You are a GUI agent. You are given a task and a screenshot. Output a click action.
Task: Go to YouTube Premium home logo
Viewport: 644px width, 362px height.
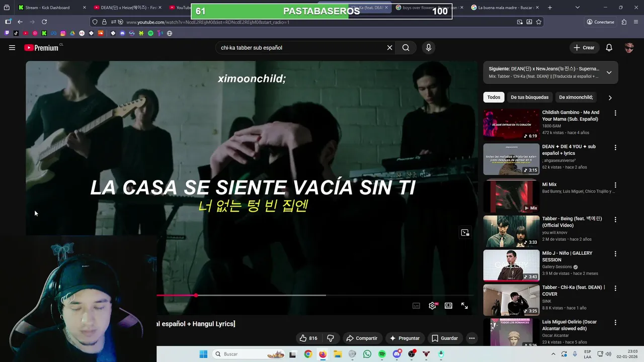click(x=42, y=48)
